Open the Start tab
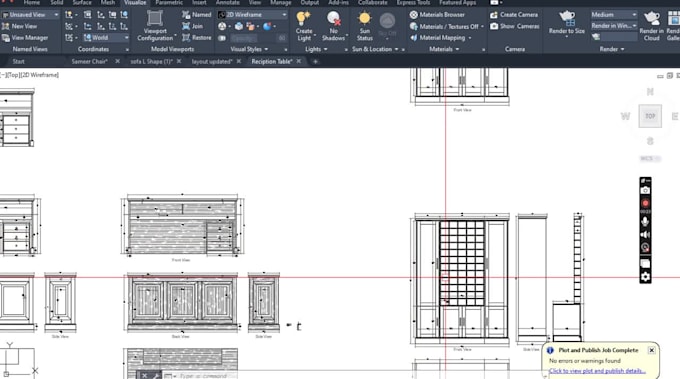 pos(19,62)
